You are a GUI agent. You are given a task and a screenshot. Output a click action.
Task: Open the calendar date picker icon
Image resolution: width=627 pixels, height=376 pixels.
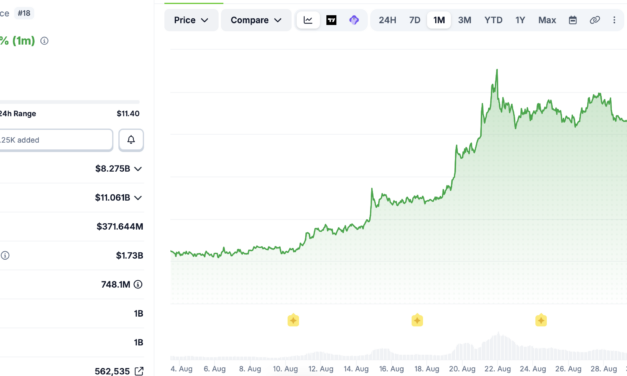(x=573, y=20)
